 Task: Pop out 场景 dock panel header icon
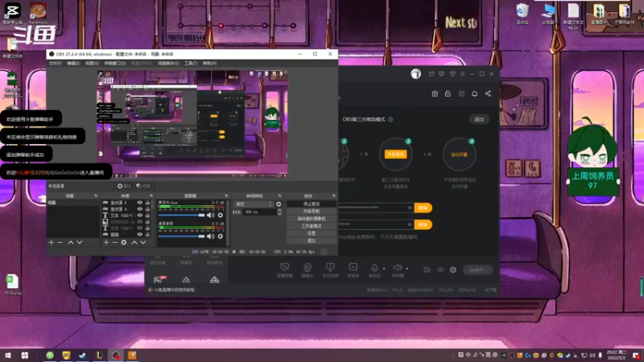[x=96, y=195]
